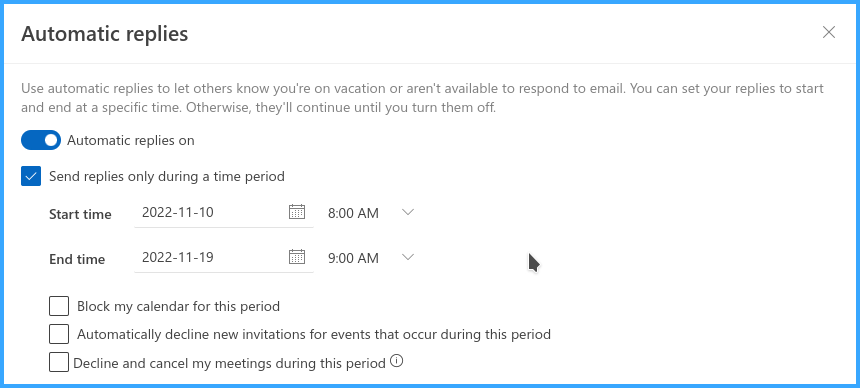Select the 8:00 AM time value

coord(353,213)
